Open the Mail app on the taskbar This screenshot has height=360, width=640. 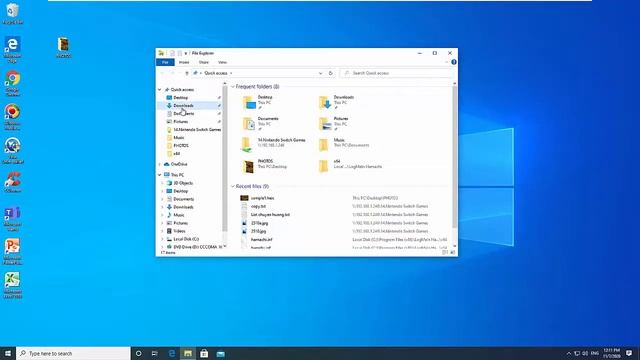[220, 353]
